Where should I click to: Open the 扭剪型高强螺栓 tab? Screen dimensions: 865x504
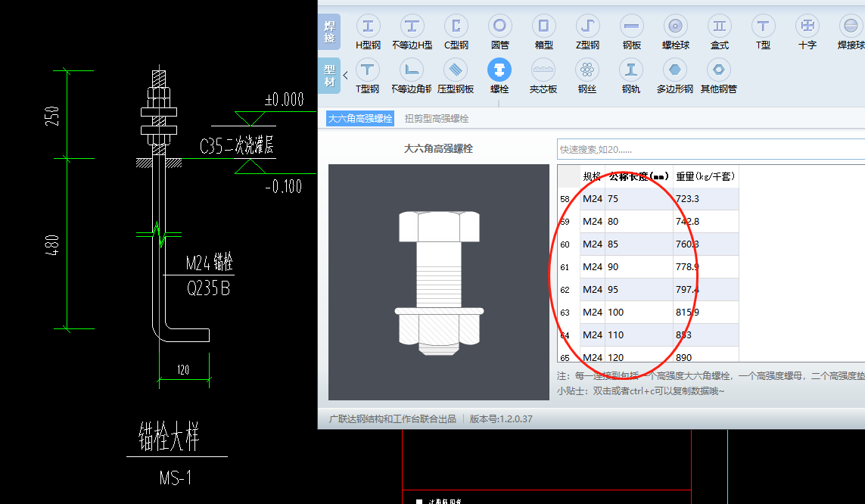click(x=437, y=119)
